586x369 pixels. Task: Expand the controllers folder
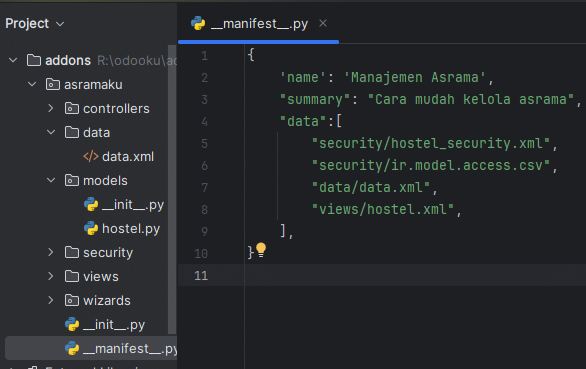(x=51, y=108)
